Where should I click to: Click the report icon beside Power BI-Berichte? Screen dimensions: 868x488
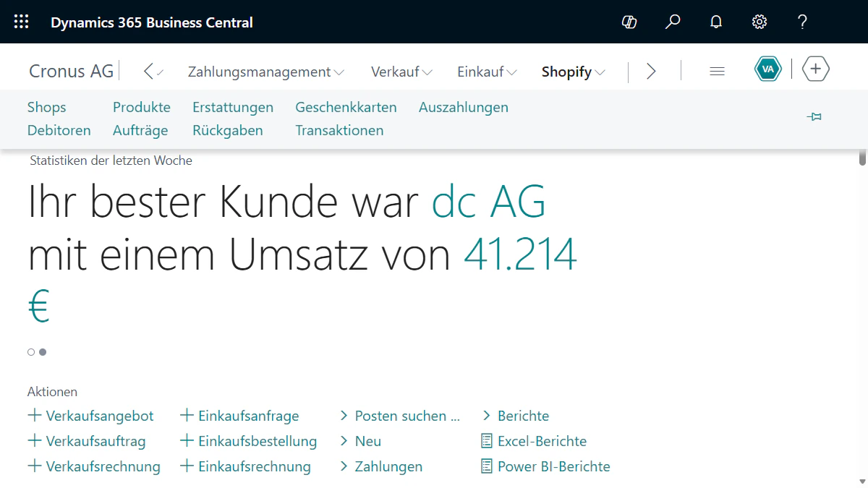click(487, 466)
